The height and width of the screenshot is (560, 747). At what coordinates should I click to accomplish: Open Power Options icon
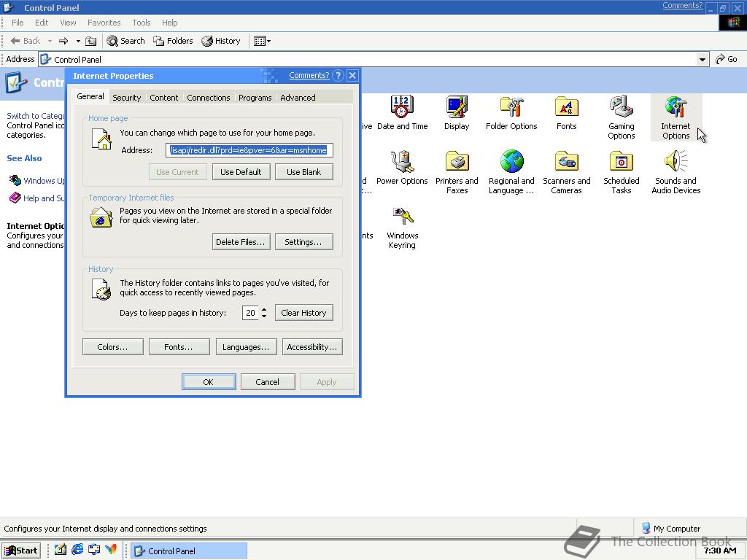click(x=402, y=168)
